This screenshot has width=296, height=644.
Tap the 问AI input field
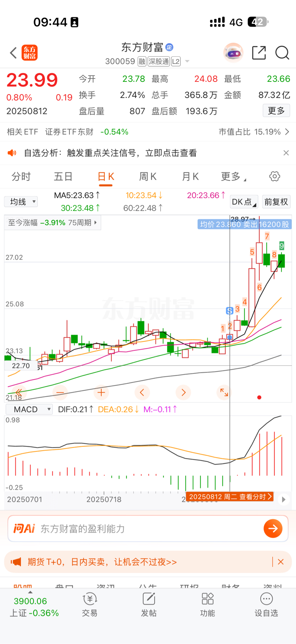click(x=148, y=529)
